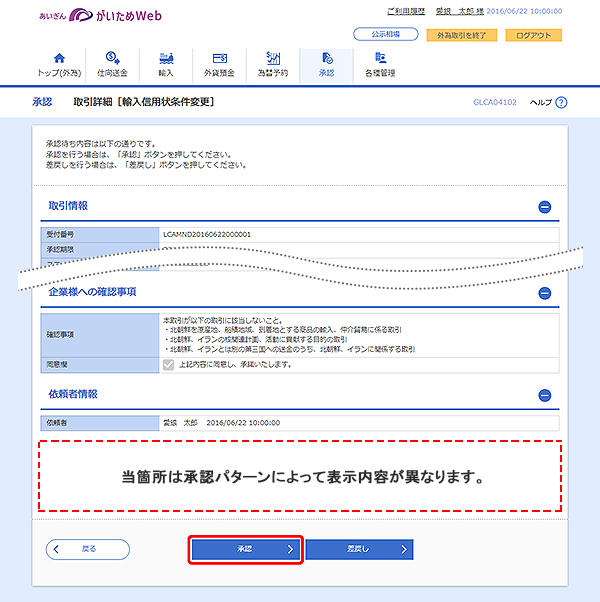Open the 仕向送金 remittance menu
Image resolution: width=600 pixels, height=602 pixels.
112,65
